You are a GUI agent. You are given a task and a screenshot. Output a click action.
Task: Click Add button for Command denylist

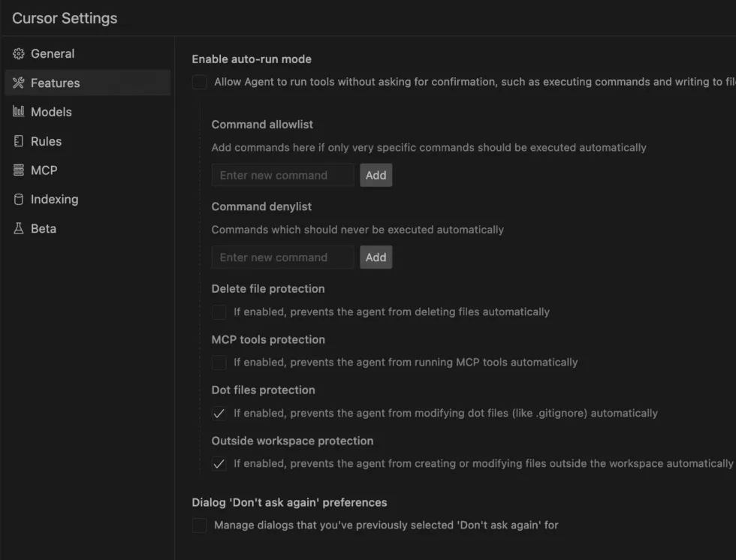(x=376, y=257)
